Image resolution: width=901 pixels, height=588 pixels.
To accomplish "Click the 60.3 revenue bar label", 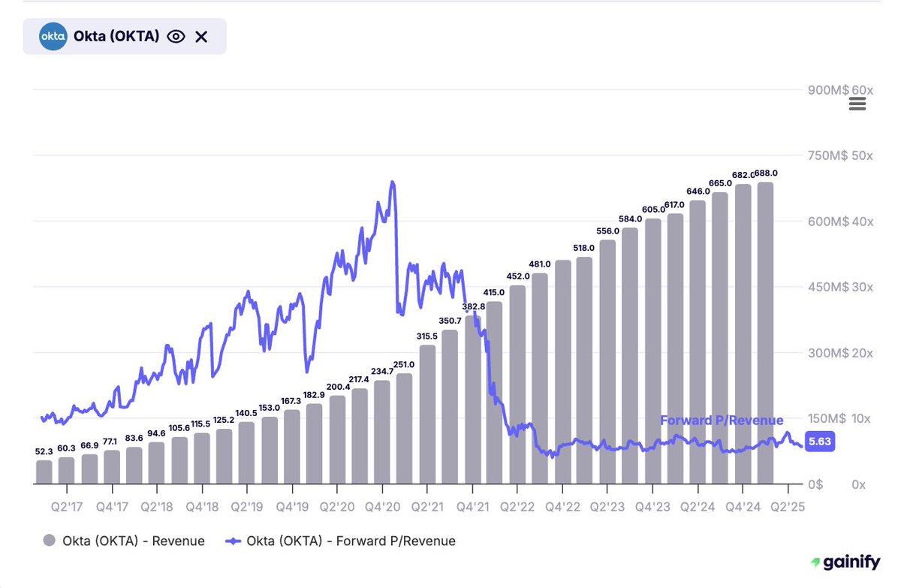I will coord(66,448).
